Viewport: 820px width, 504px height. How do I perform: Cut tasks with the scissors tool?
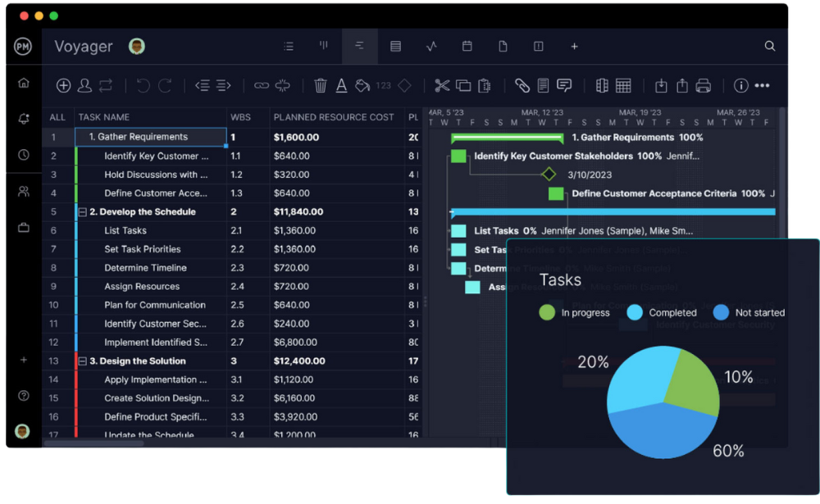[442, 85]
